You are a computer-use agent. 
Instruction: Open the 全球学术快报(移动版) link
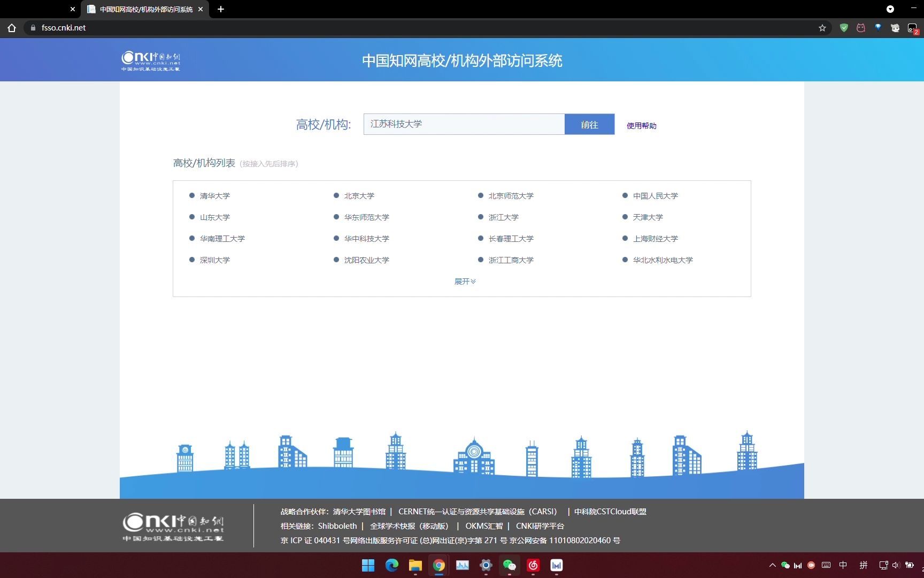(410, 526)
